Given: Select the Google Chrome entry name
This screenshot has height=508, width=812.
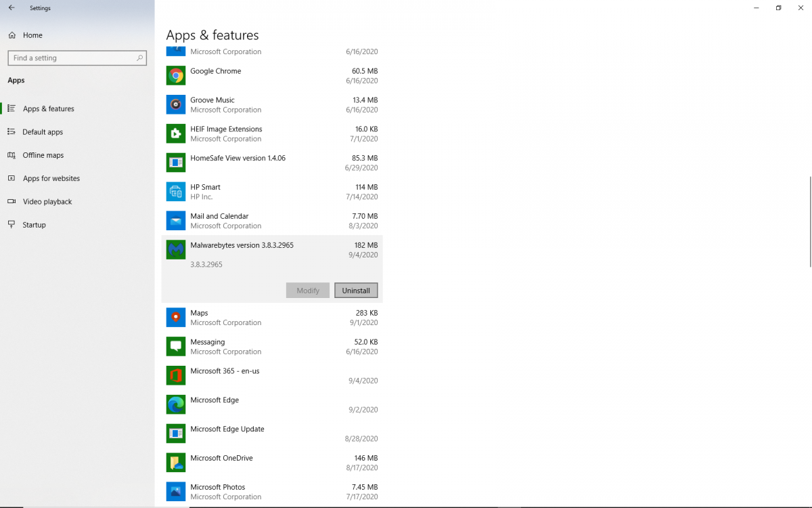Looking at the screenshot, I should pos(216,71).
